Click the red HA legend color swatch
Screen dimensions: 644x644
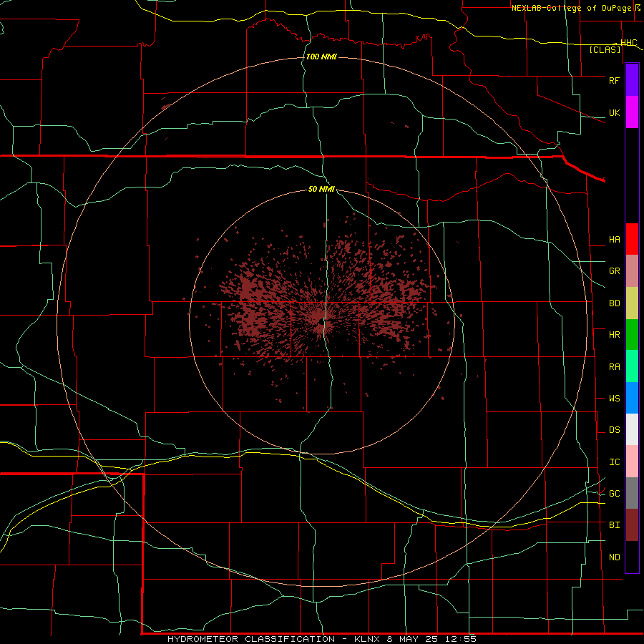[632, 239]
